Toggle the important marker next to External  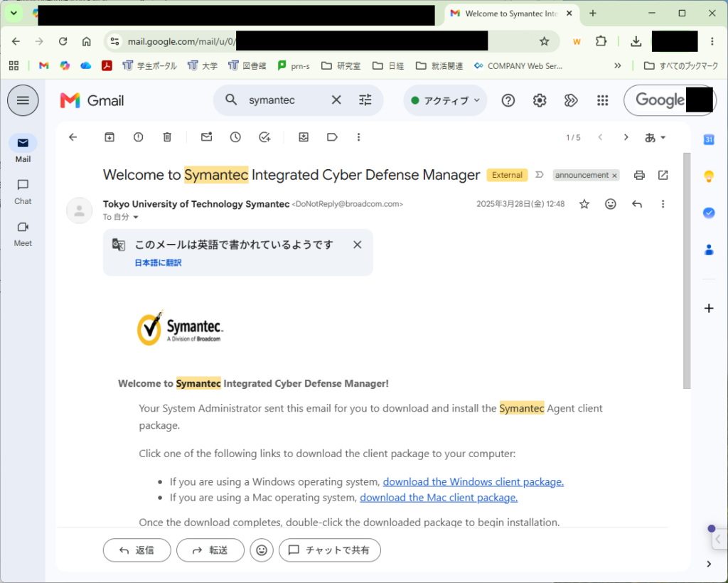pos(540,175)
